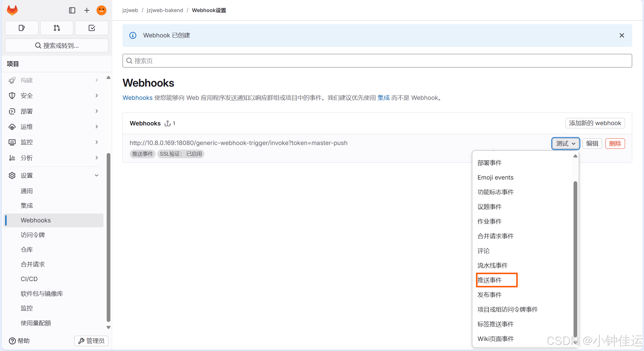Toggle the sidebar collapse icon
The height and width of the screenshot is (351, 644).
(x=72, y=10)
